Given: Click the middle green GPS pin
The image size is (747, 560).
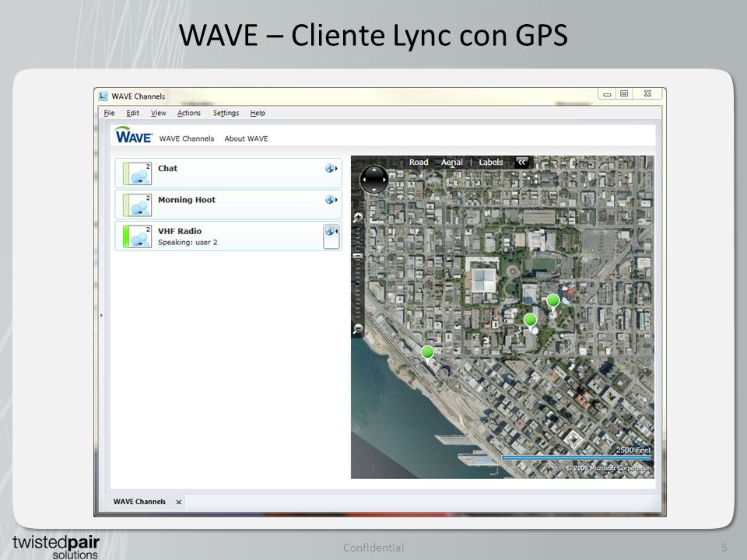Looking at the screenshot, I should point(530,321).
